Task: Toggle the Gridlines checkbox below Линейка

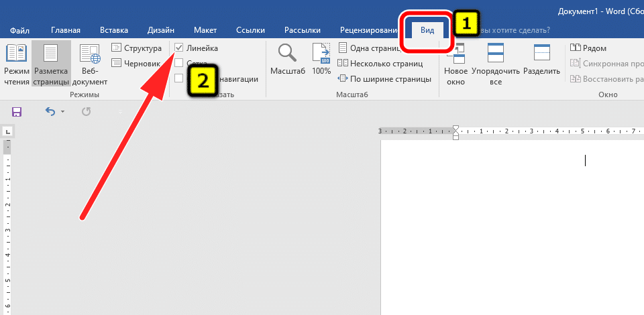Action: click(179, 63)
